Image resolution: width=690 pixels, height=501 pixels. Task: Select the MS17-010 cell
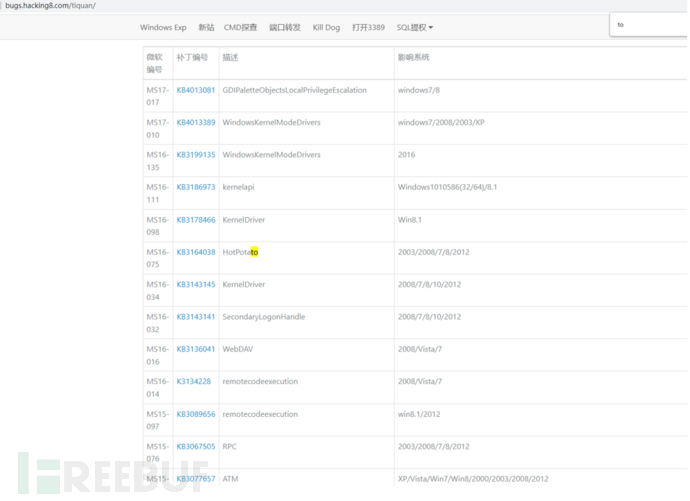[x=158, y=128]
